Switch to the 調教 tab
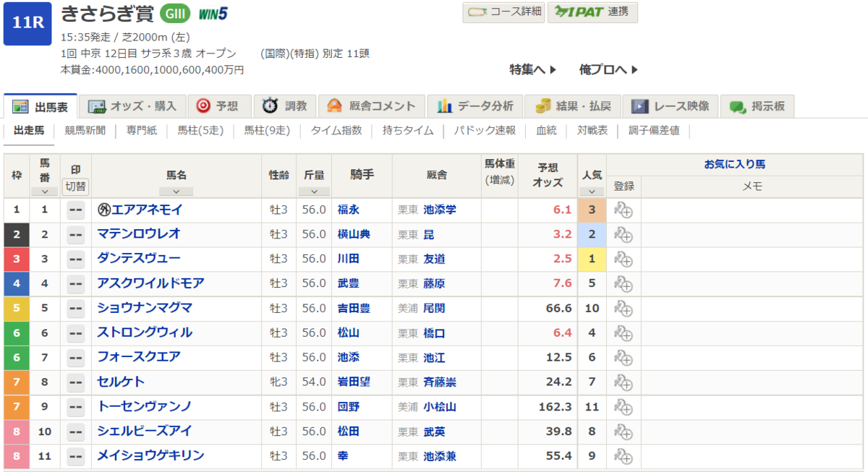The width and height of the screenshot is (868, 472). click(x=285, y=106)
